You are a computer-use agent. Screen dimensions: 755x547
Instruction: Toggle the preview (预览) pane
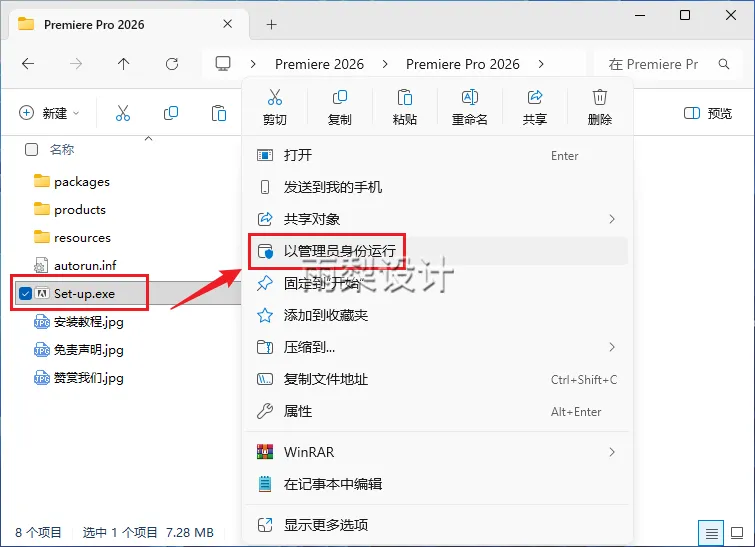click(x=708, y=113)
